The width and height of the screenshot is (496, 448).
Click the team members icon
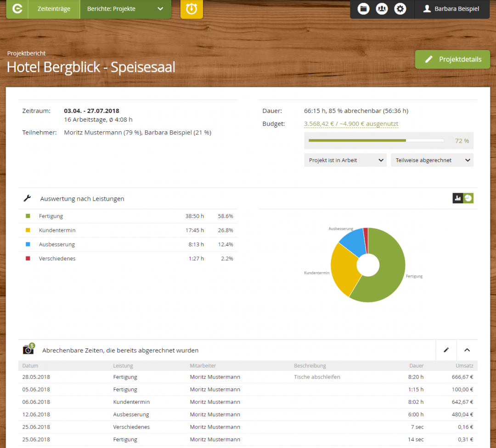(382, 8)
